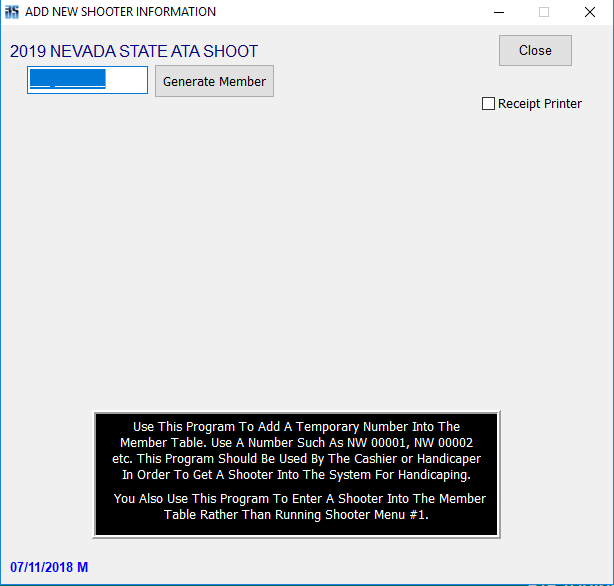
Task: Click the application icon in title bar
Action: pyautogui.click(x=12, y=12)
